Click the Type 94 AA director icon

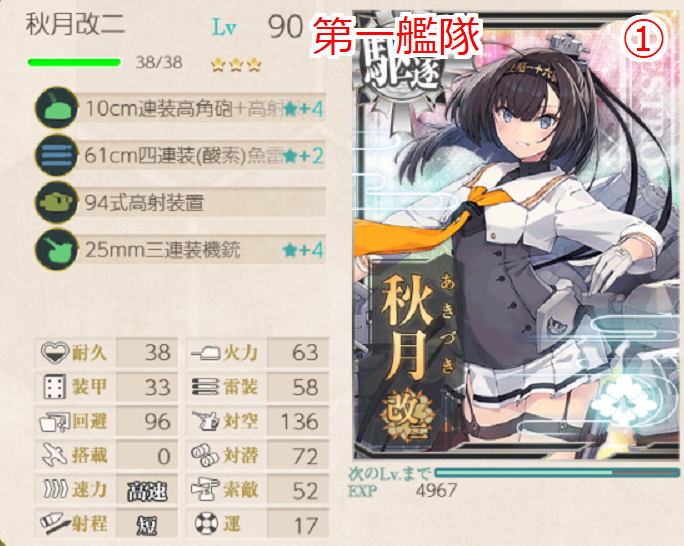(56, 202)
